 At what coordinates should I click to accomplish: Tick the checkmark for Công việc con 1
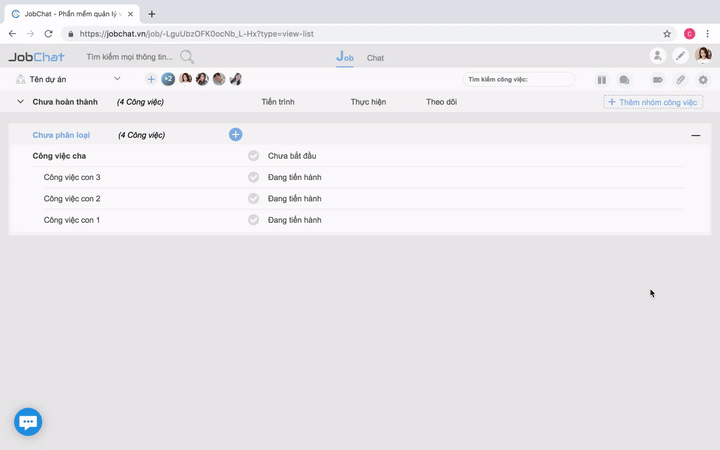coord(254,220)
